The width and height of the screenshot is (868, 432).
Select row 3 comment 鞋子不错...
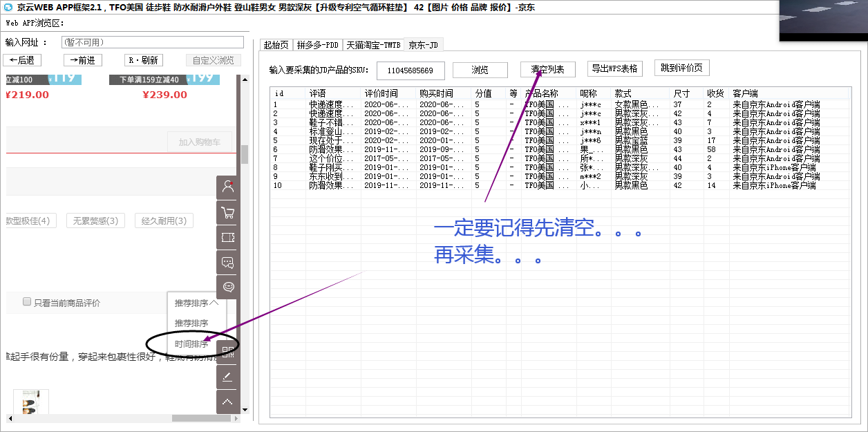(x=331, y=122)
